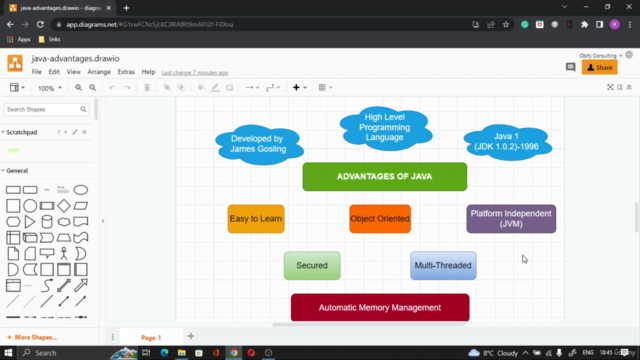Viewport: 640px width, 360px height.
Task: Open the View menu
Action: 73,72
